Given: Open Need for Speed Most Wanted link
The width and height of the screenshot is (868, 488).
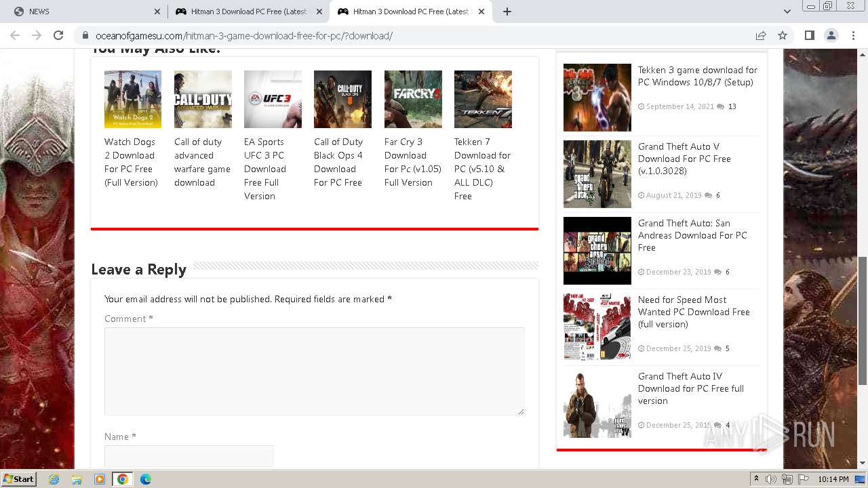Looking at the screenshot, I should [694, 312].
